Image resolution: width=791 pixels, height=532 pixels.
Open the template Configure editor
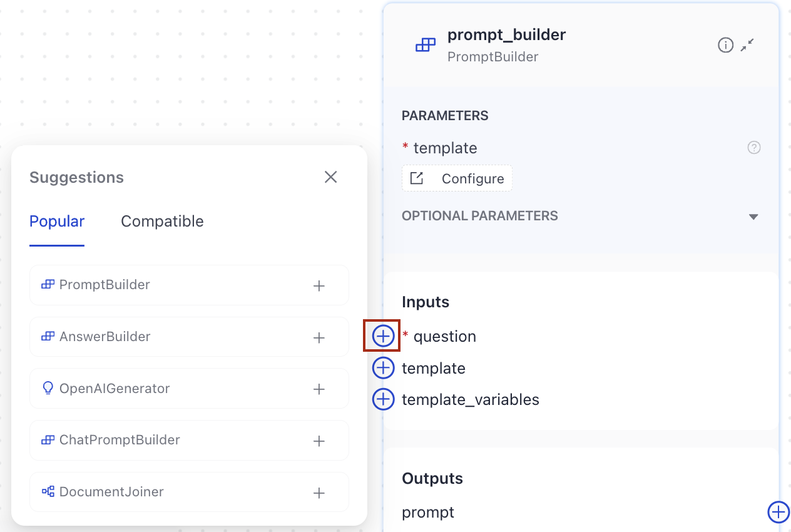coord(457,178)
